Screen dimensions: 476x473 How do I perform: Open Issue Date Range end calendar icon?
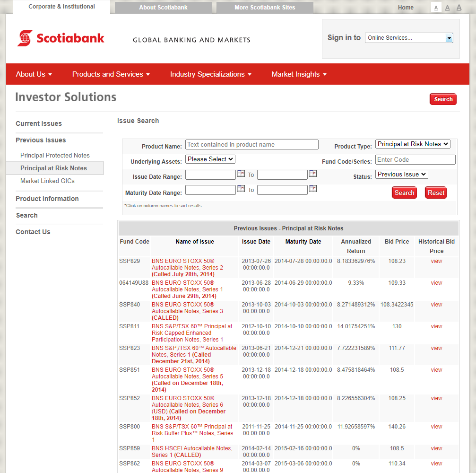coord(313,174)
